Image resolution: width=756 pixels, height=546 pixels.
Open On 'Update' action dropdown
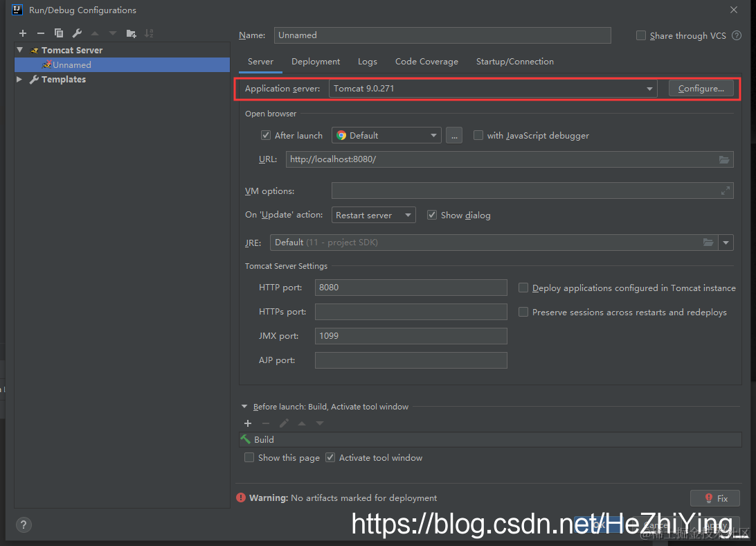coord(374,215)
